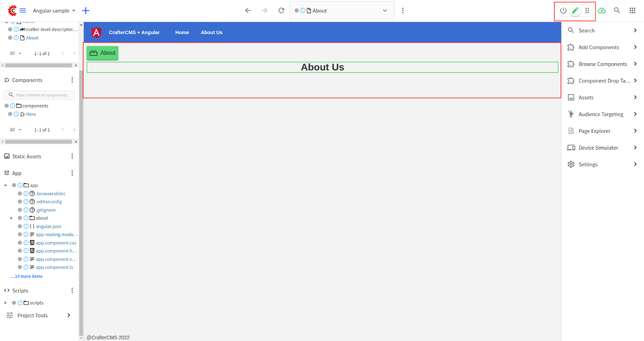
Task: Click the Home link in navbar
Action: point(182,33)
